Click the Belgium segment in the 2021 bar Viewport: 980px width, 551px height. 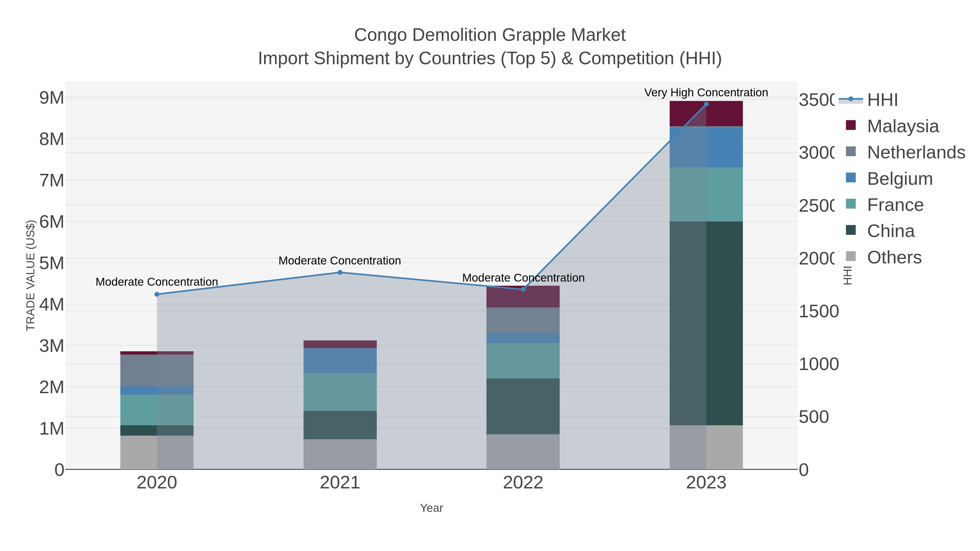tap(340, 361)
